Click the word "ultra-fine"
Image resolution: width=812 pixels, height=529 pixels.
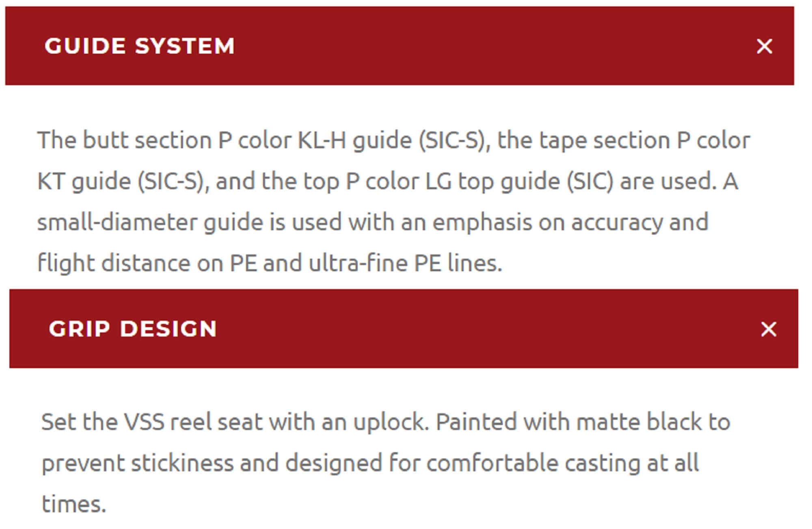click(x=358, y=263)
